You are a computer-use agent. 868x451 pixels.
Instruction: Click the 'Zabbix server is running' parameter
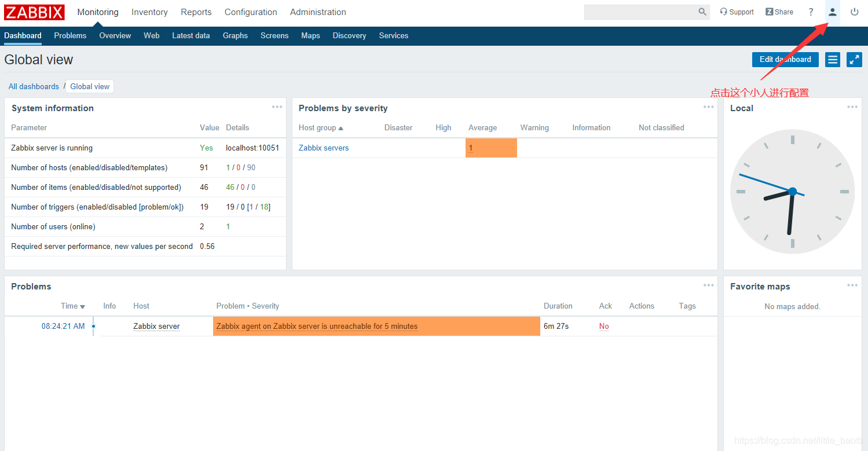52,148
